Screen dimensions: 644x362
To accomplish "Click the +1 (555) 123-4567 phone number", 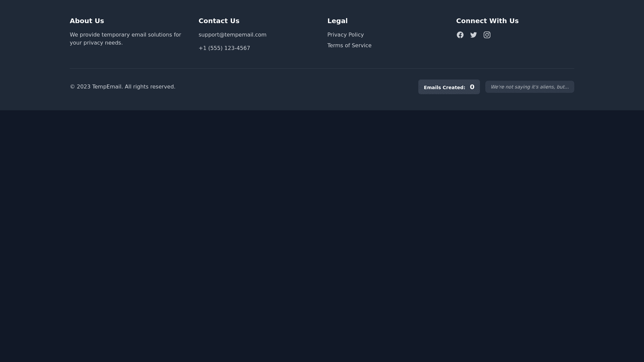I will click(224, 48).
